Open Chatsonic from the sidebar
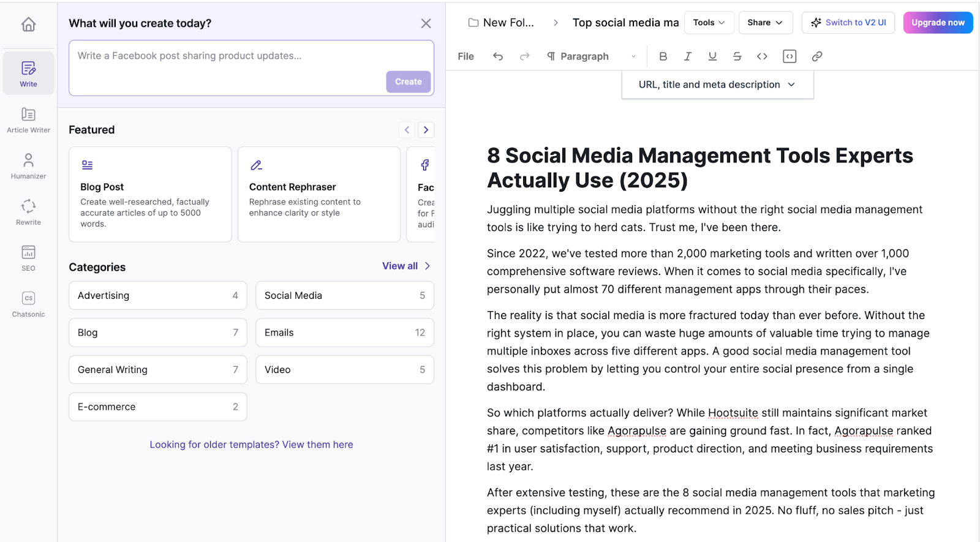Screen dimensions: 980x542 coord(28,304)
